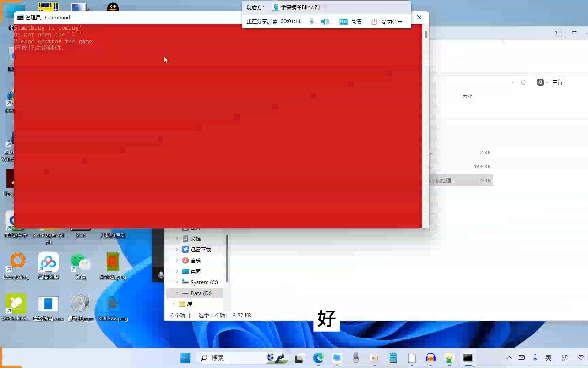Show hidden tray icons chevron
Image resolution: width=588 pixels, height=368 pixels.
pos(509,358)
